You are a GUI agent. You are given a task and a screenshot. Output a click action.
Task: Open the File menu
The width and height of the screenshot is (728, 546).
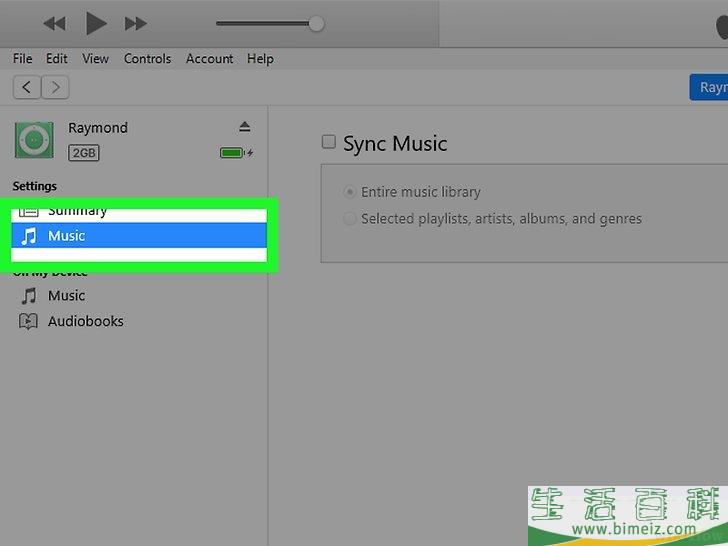[x=22, y=59]
